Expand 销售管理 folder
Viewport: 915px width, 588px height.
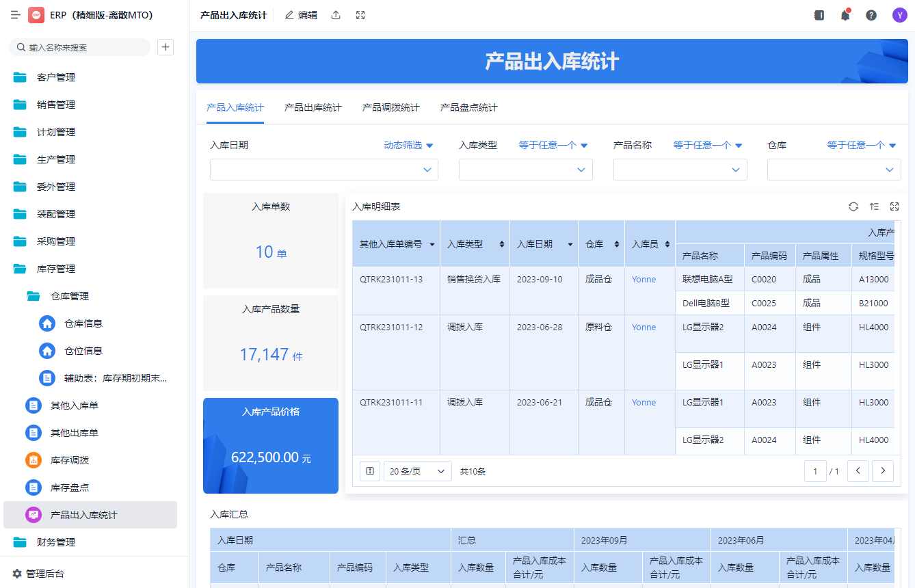[x=90, y=105]
